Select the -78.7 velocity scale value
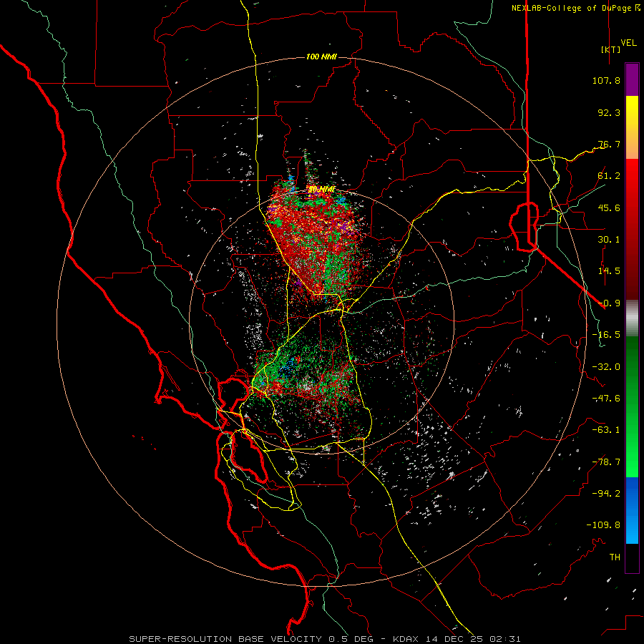 click(606, 462)
